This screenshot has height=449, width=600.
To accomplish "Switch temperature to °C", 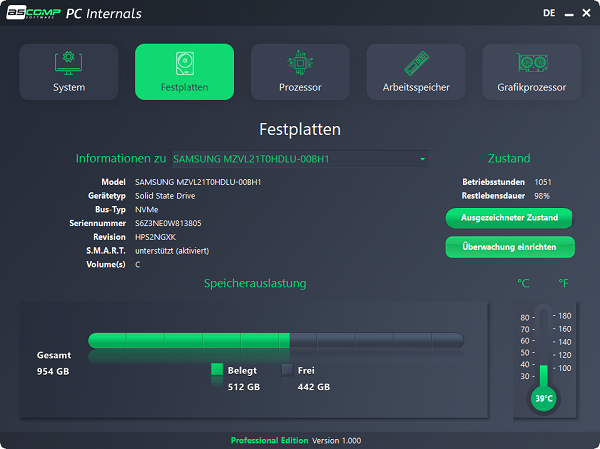I will [x=523, y=283].
